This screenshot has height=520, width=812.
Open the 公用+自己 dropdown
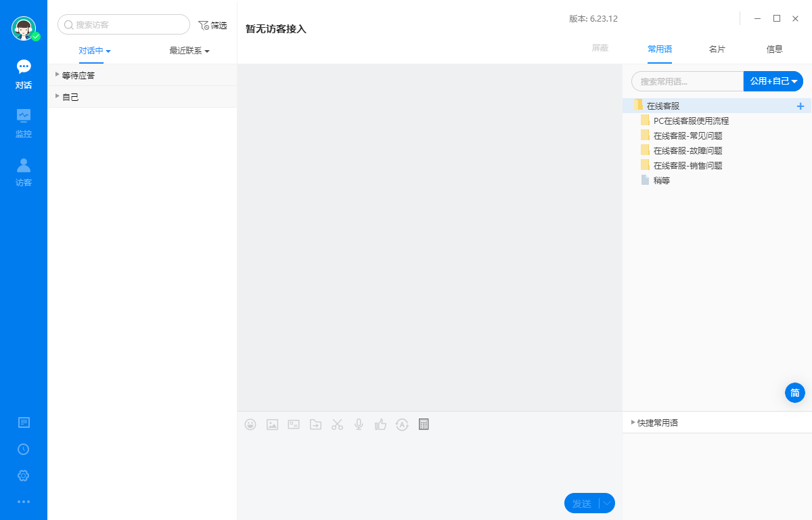(773, 81)
